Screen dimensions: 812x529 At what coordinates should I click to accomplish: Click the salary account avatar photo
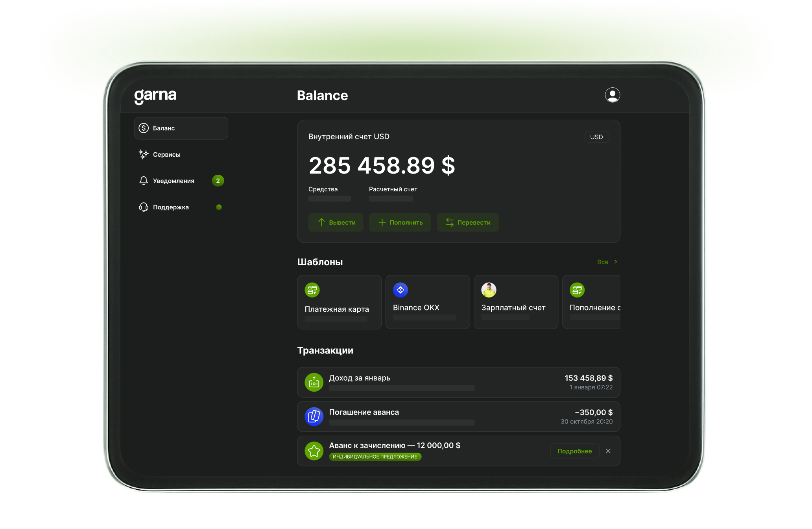489,290
